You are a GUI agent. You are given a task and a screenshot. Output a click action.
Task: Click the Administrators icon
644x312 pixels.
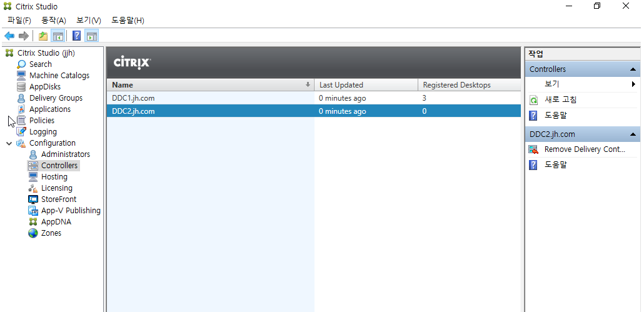pos(33,154)
